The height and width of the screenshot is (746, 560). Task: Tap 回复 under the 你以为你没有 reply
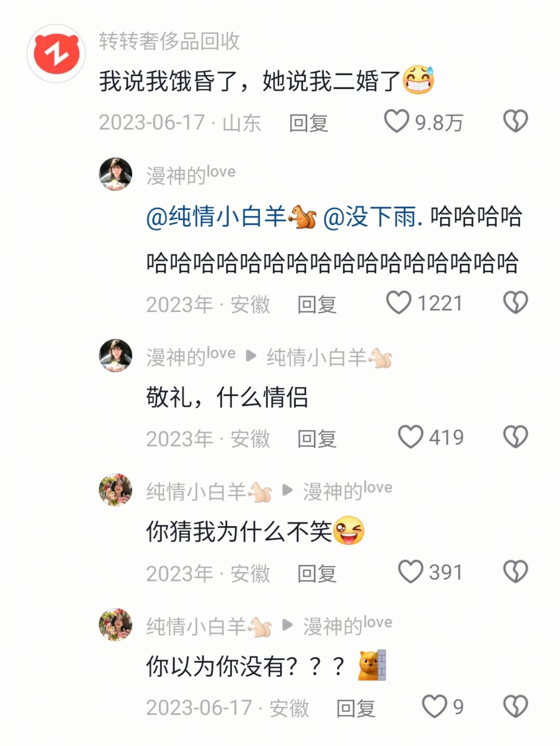(356, 708)
